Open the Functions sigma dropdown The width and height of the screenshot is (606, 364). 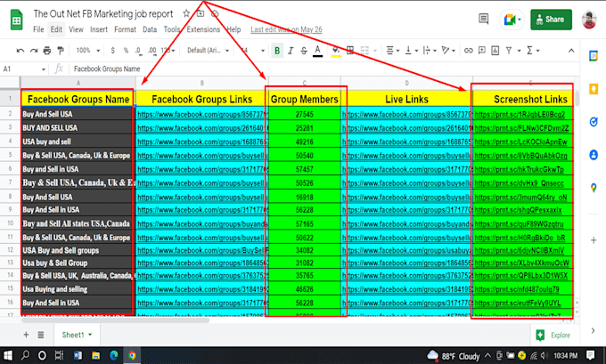[x=533, y=51]
